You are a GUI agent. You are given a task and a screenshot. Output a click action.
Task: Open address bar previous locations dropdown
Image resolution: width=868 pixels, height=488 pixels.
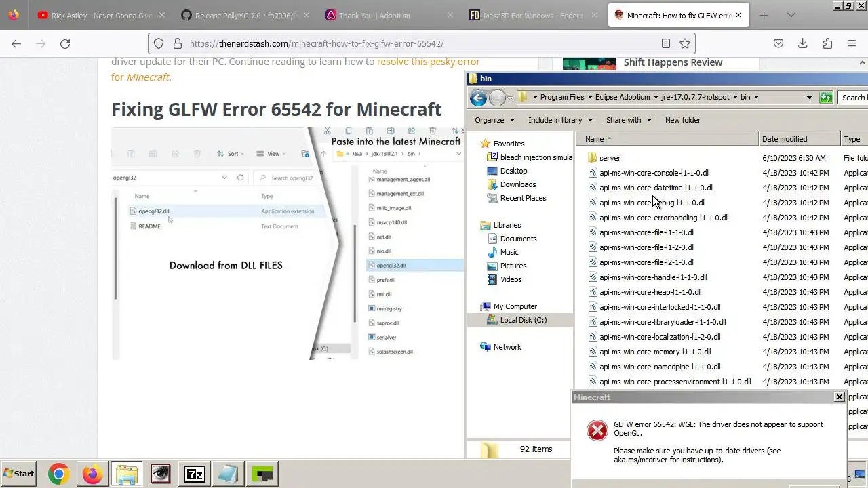809,98
